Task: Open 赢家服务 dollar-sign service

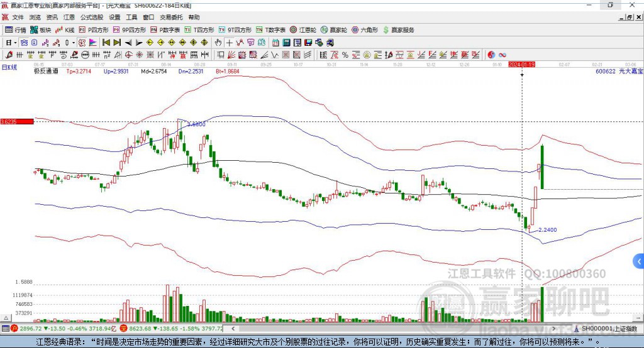Action: (x=399, y=30)
